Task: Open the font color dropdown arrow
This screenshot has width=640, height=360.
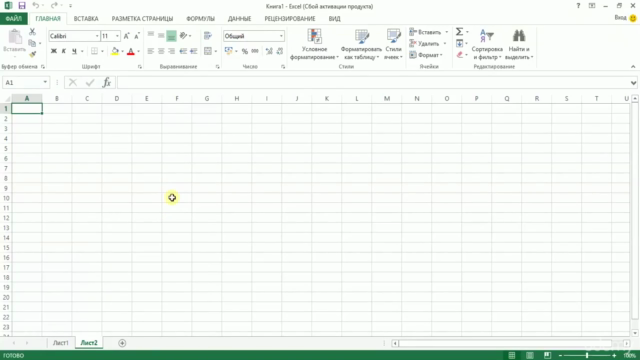Action: point(138,51)
